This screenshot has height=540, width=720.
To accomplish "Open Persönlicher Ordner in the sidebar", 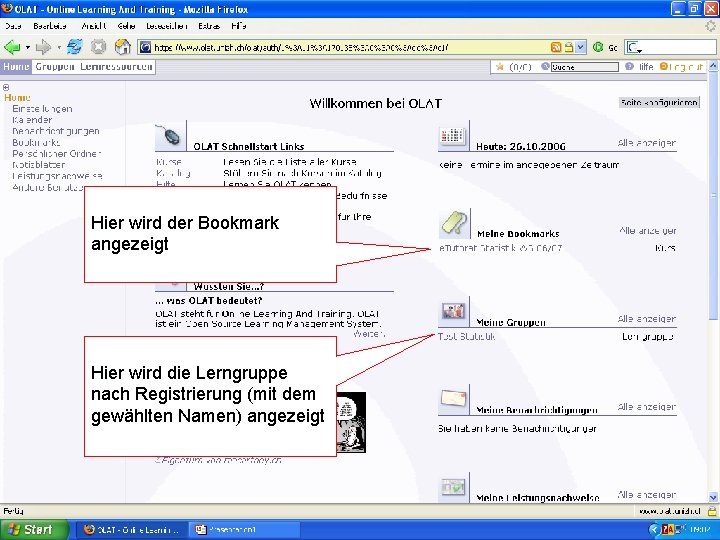I will 56,154.
